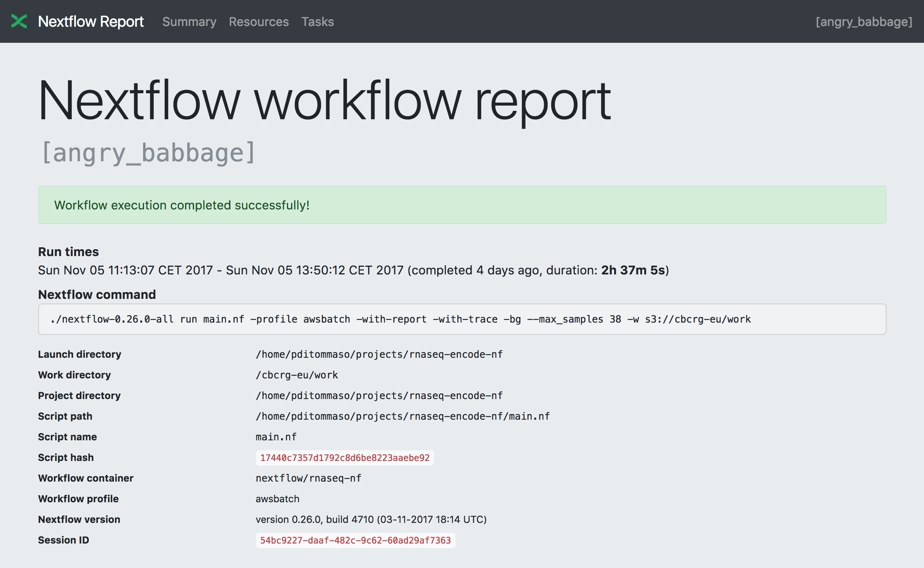Screen dimensions: 924x568
Task: Click the /cbcrg-eu/work work directory value
Action: coord(297,375)
